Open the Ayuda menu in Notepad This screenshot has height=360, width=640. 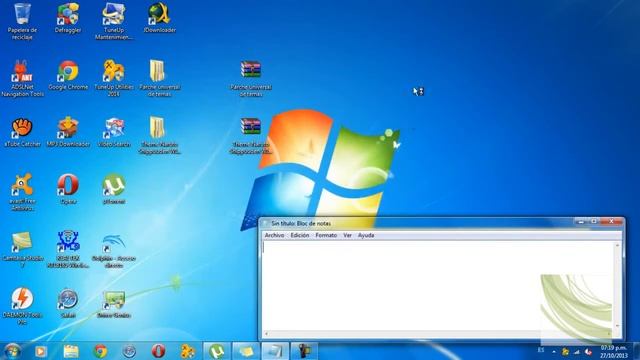(366, 235)
